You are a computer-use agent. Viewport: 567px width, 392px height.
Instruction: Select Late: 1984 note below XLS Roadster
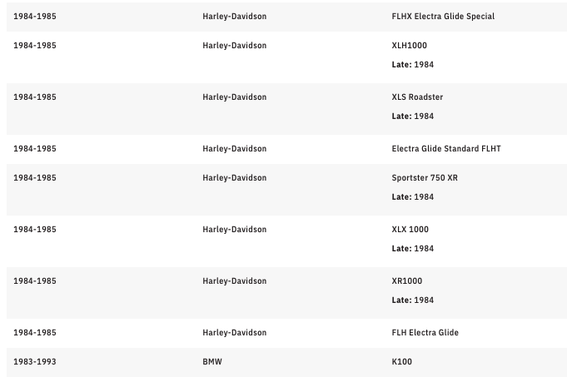tap(412, 117)
